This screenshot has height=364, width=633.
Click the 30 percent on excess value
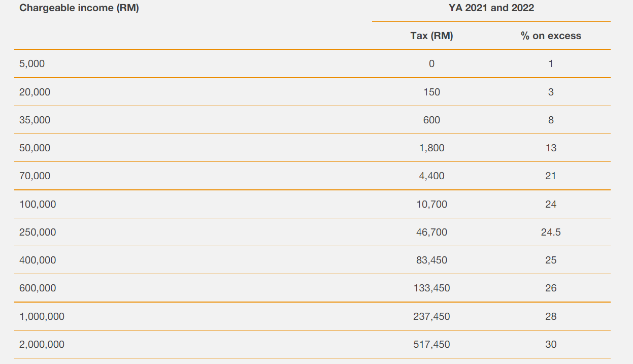click(551, 345)
